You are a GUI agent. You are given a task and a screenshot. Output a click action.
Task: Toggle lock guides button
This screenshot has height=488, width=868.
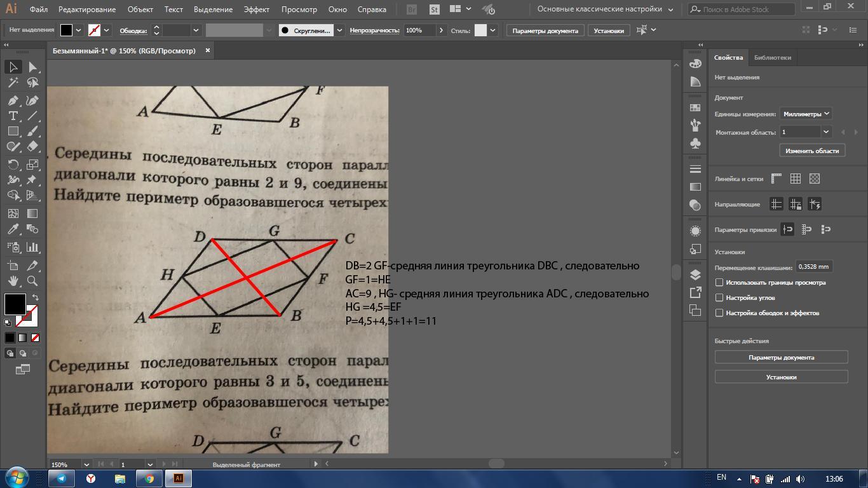796,204
